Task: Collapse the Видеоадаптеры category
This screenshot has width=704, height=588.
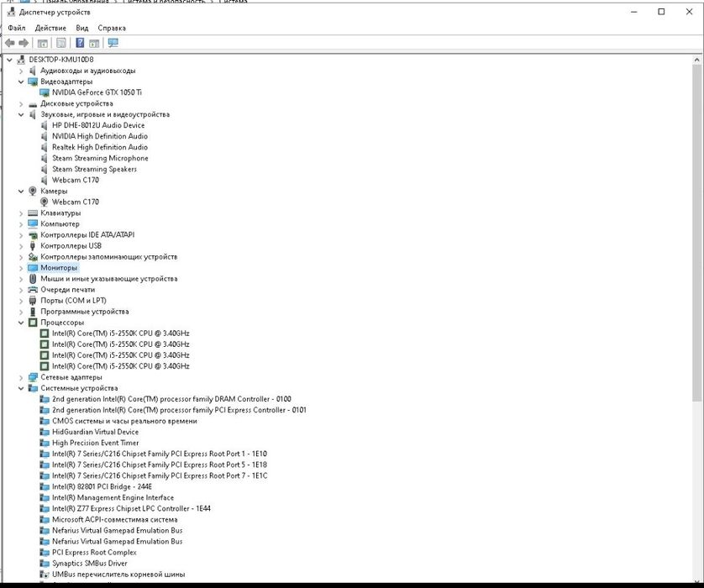Action: (x=21, y=81)
